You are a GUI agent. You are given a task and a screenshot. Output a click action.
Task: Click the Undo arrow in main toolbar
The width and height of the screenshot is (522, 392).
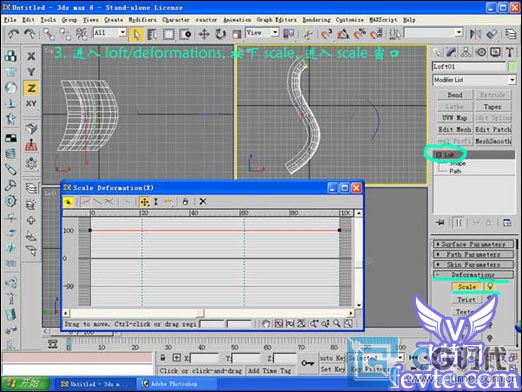14,34
